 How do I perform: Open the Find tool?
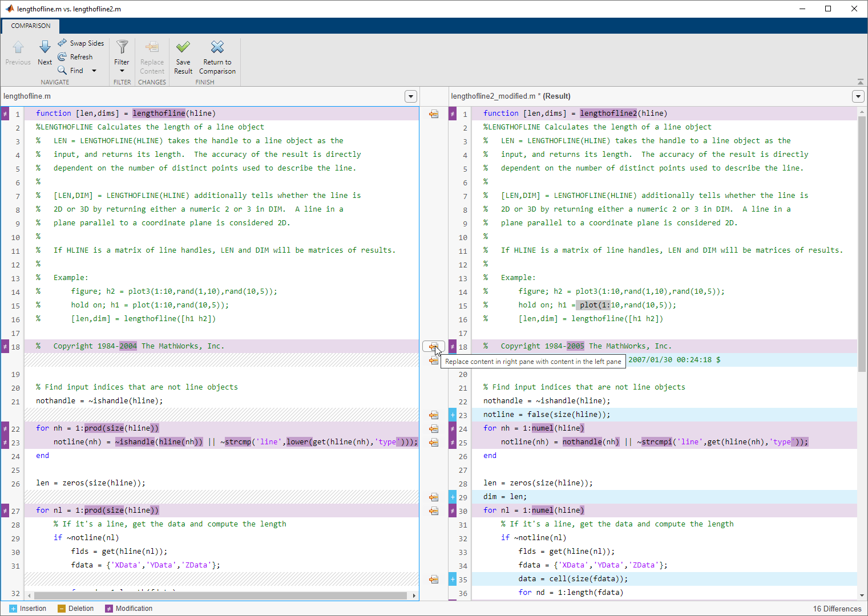coord(71,71)
